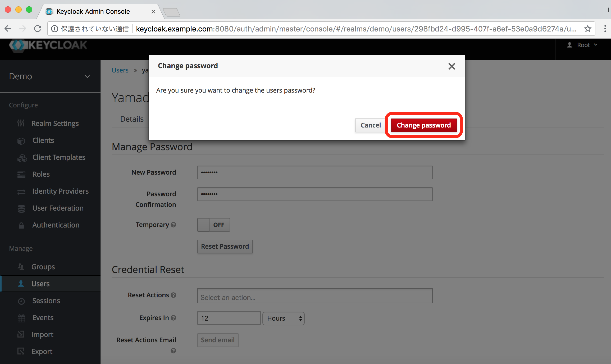The height and width of the screenshot is (364, 611).
Task: Click the Users breadcrumb link
Action: [120, 70]
